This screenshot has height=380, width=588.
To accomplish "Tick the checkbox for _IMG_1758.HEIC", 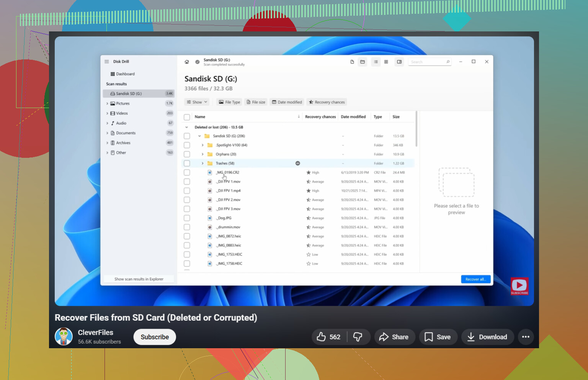I will (187, 264).
